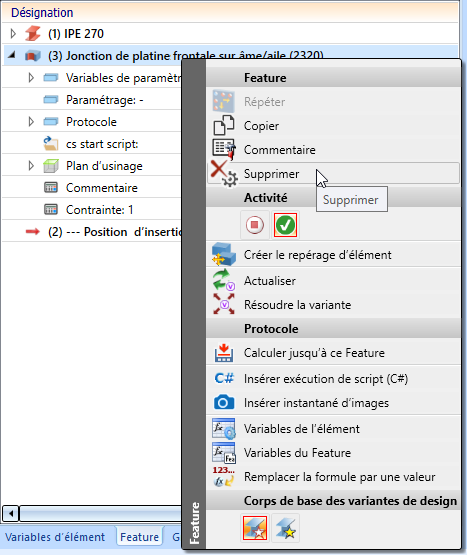The width and height of the screenshot is (467, 555).
Task: Toggle the white-star design variant body
Action: 255,528
